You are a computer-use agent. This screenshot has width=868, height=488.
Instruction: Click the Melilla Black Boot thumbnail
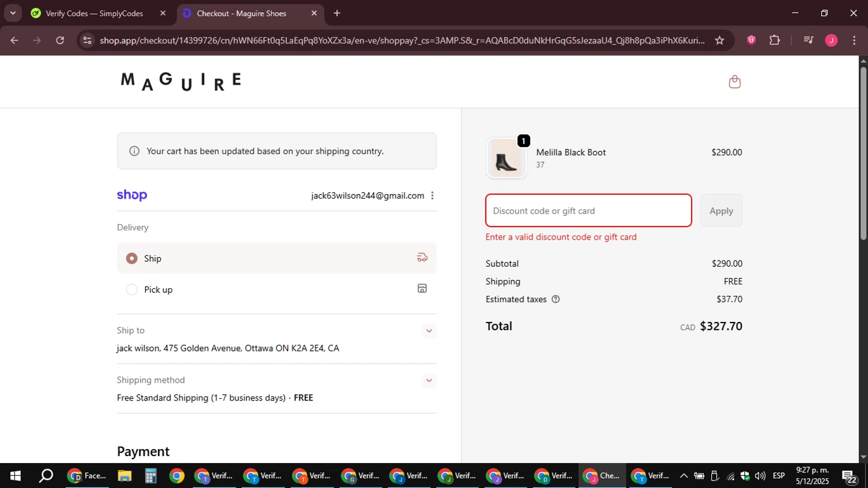(x=506, y=158)
